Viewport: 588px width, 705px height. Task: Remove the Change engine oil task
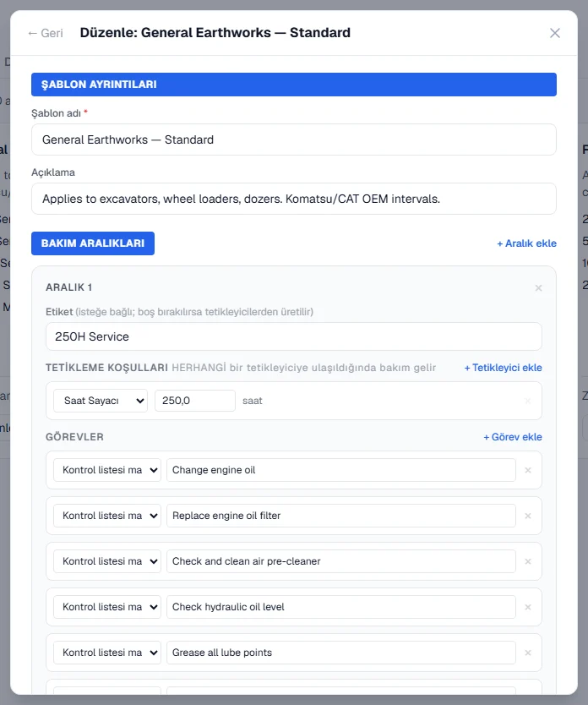point(528,470)
